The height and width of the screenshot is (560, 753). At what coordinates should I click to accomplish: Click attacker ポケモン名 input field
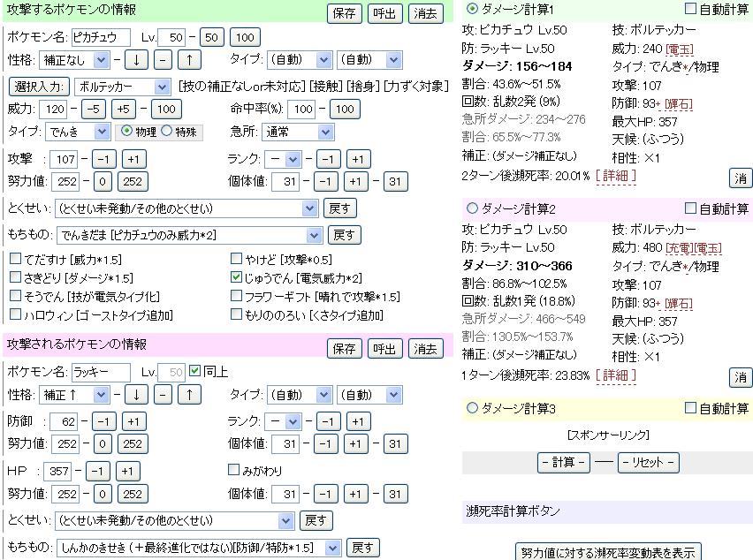pyautogui.click(x=101, y=37)
